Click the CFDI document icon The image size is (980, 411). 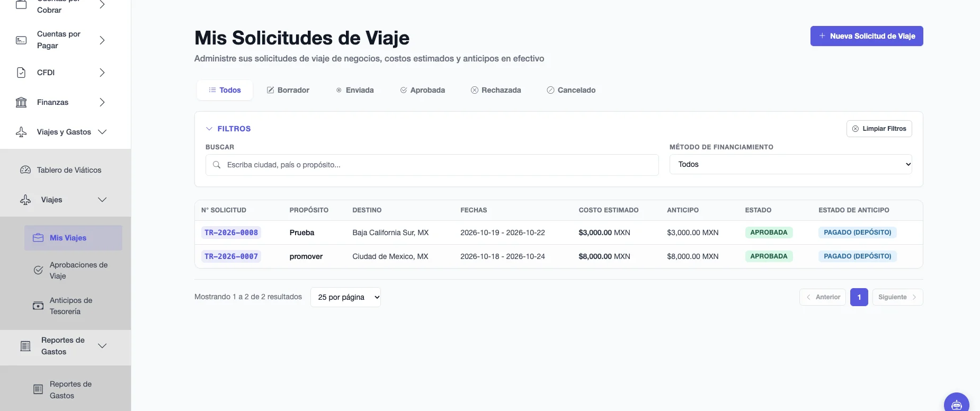pos(21,73)
